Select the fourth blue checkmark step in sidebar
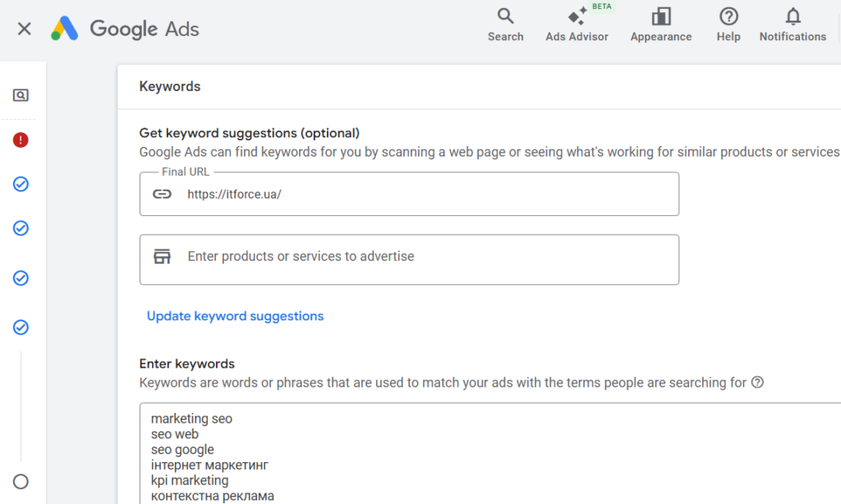 coord(21,328)
